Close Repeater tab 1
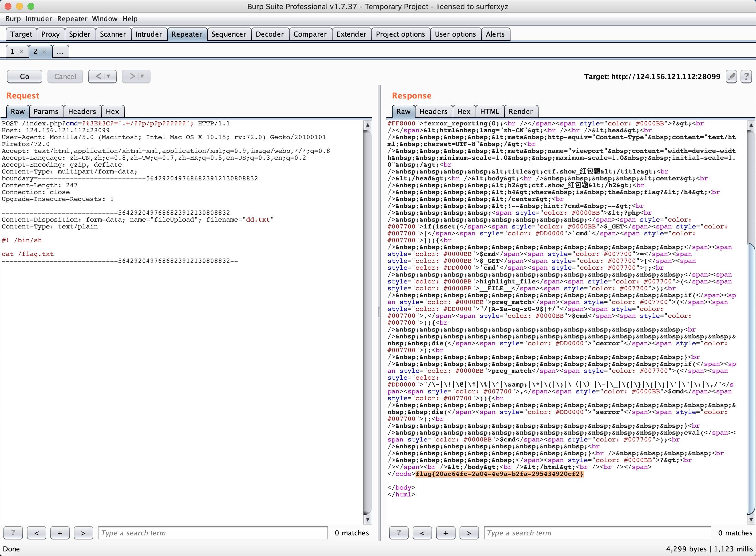This screenshot has height=556, width=756. pyautogui.click(x=21, y=52)
